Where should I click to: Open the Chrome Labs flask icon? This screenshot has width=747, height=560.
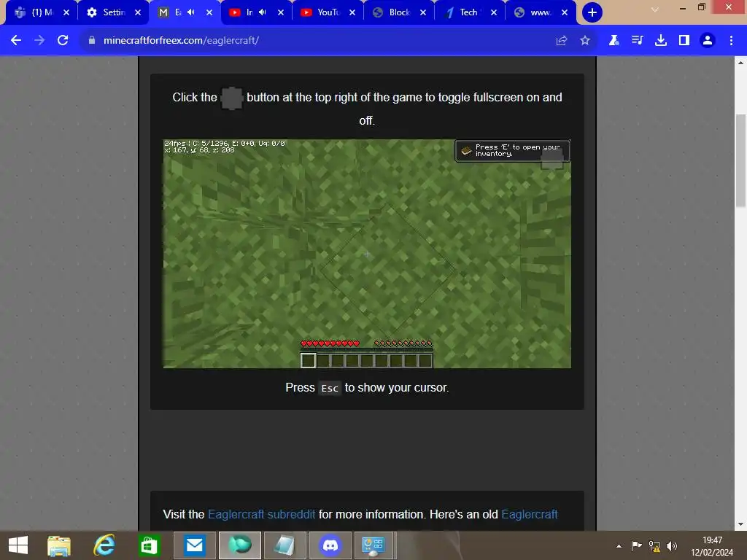614,41
